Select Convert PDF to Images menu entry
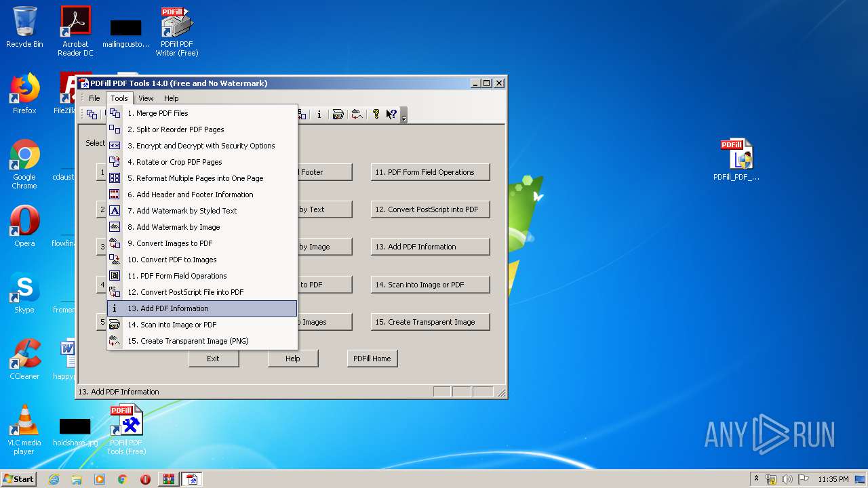The image size is (868, 488). [202, 260]
